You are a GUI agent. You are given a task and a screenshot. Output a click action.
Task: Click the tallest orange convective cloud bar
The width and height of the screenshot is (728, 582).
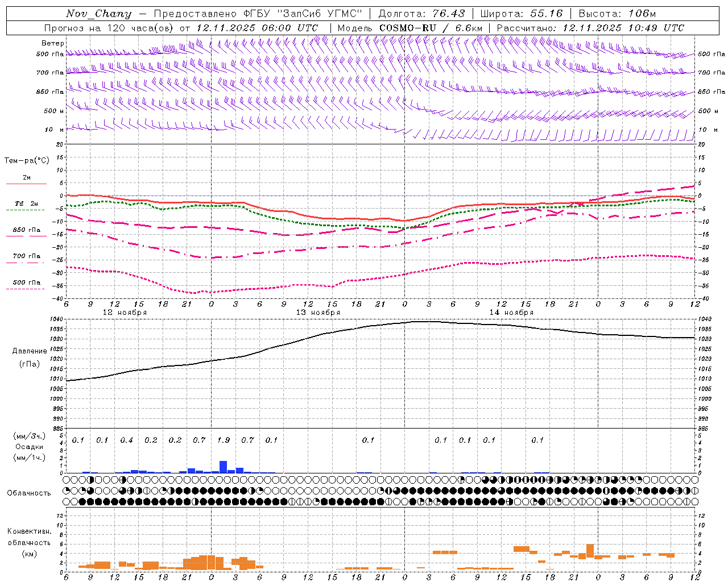pyautogui.click(x=590, y=551)
